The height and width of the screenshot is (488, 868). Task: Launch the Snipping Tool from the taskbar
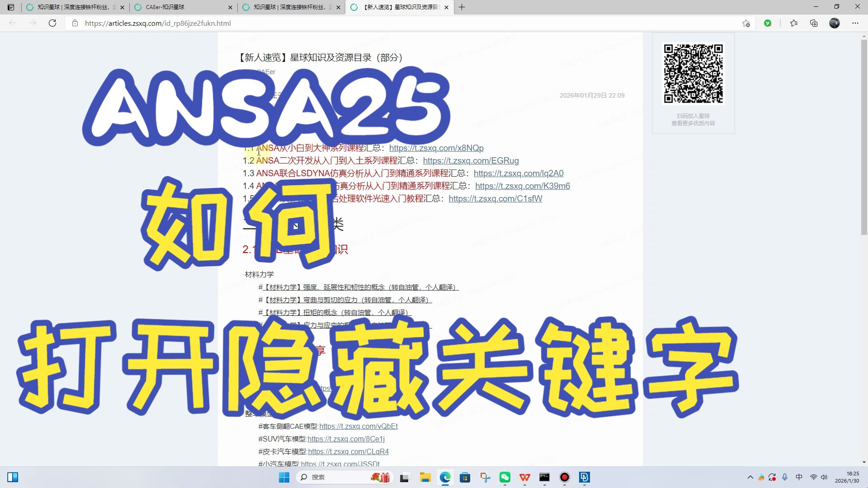pos(485,477)
